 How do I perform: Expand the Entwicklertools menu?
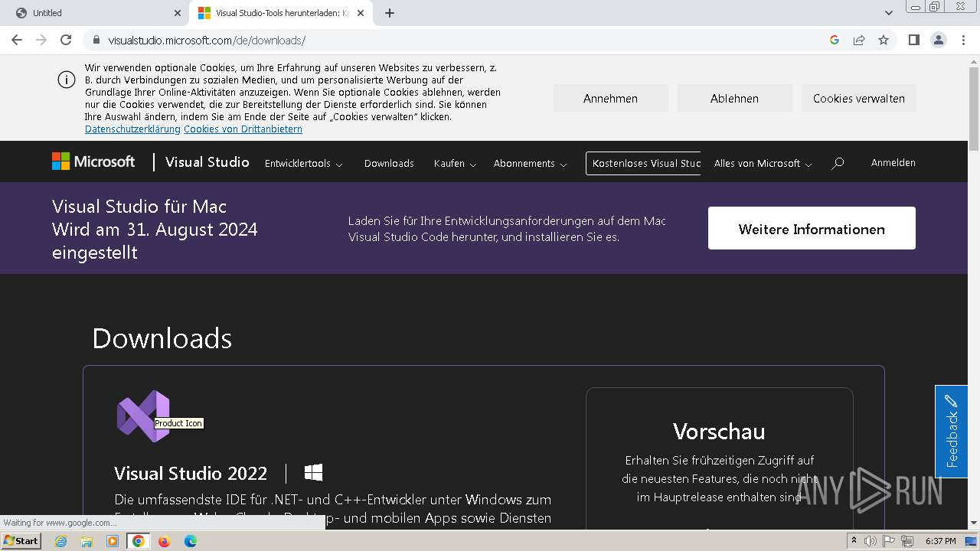303,163
